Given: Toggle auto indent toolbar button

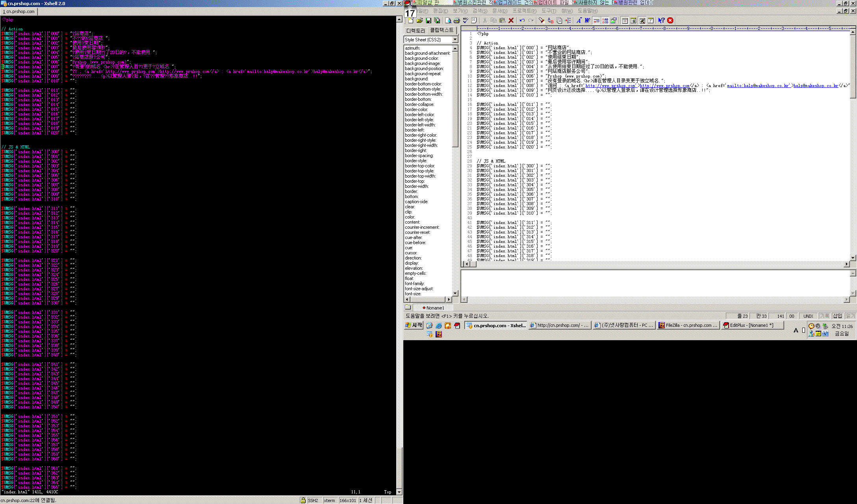Looking at the screenshot, I should tap(596, 20).
